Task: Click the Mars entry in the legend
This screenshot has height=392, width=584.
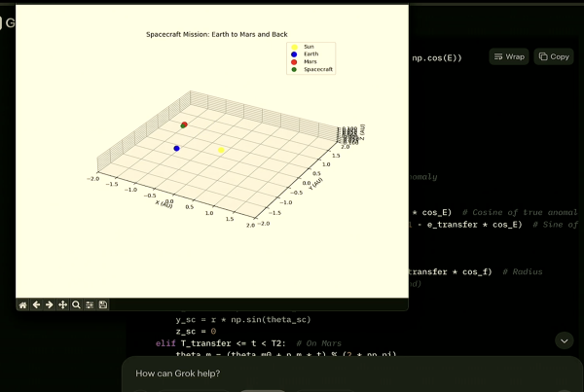Action: pyautogui.click(x=310, y=62)
